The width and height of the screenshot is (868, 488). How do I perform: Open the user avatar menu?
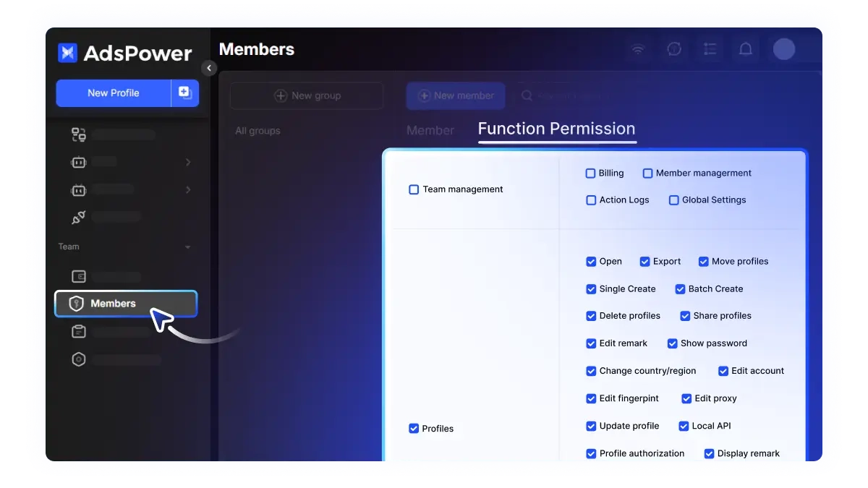tap(784, 49)
